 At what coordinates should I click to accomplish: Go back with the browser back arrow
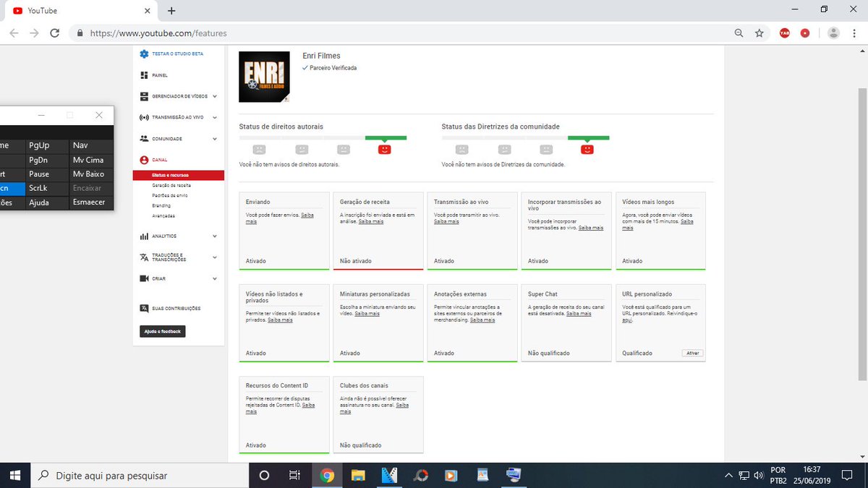[x=14, y=33]
